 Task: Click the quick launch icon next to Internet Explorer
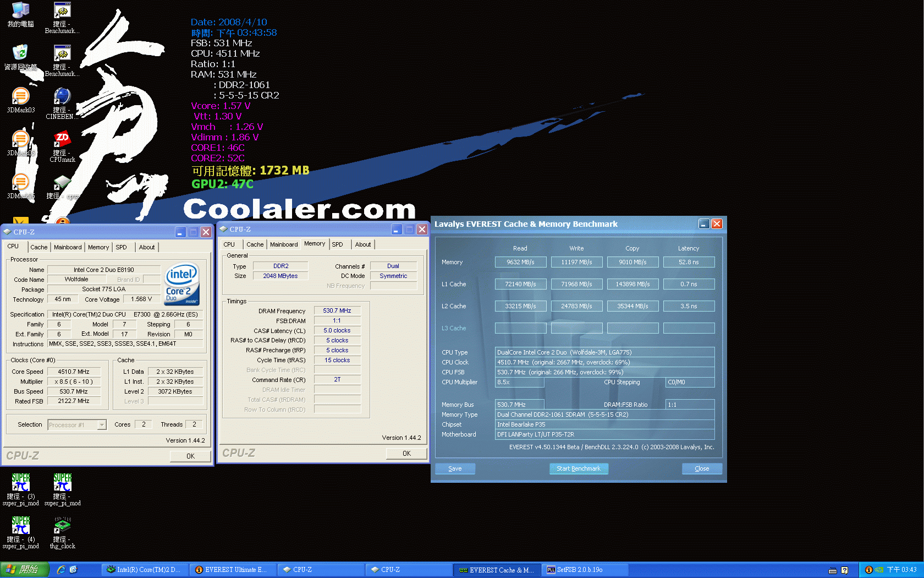(73, 570)
